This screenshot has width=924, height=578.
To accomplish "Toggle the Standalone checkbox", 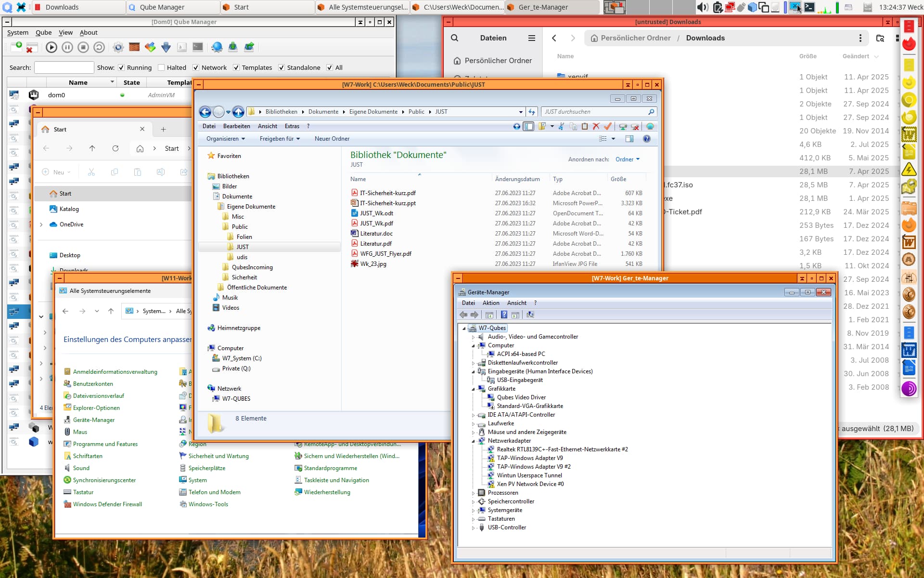I will (x=282, y=67).
